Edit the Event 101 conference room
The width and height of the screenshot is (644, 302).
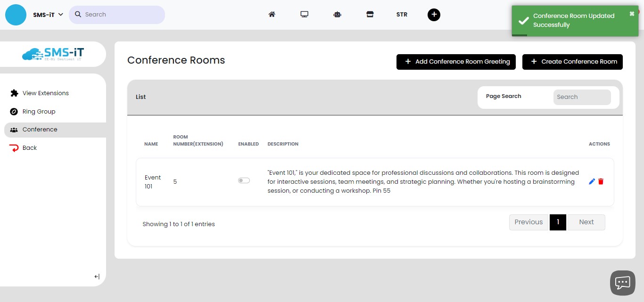point(592,181)
